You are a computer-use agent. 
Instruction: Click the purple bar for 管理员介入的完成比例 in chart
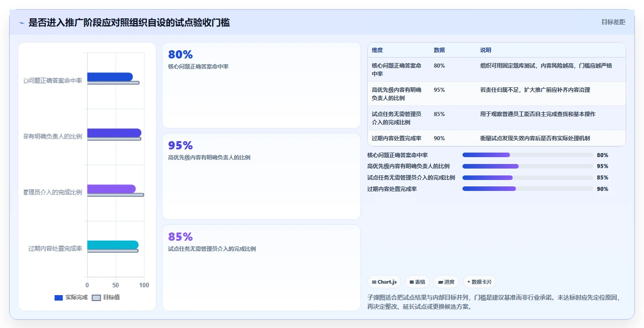(x=111, y=189)
